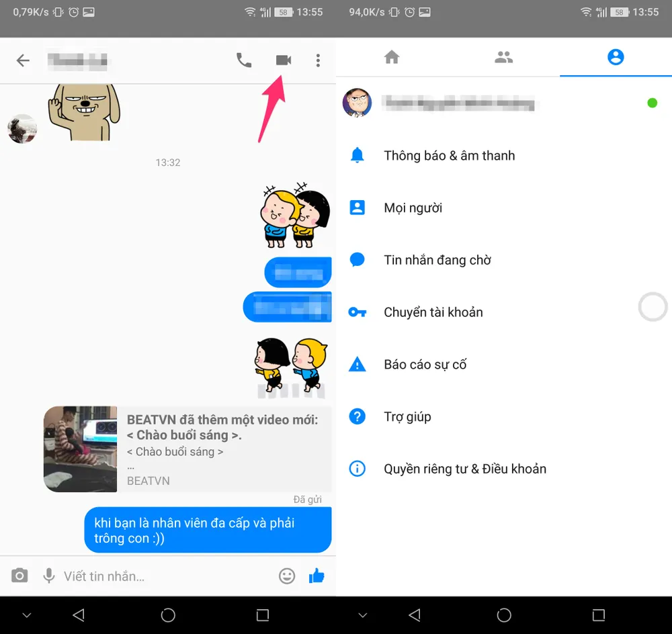Screen dimensions: 672x634
Task: Open camera from the message bar
Action: 19,576
